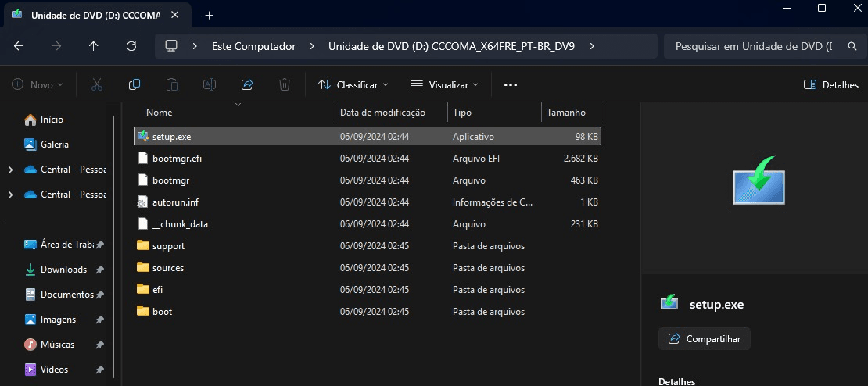Click the bootmgr.efi file icon
The image size is (868, 386).
coord(143,158)
